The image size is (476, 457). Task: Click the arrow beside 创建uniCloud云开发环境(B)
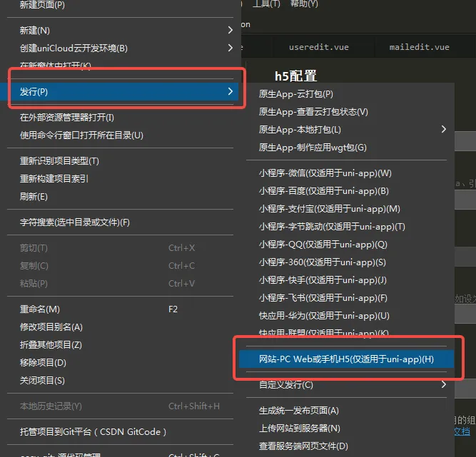coord(230,48)
